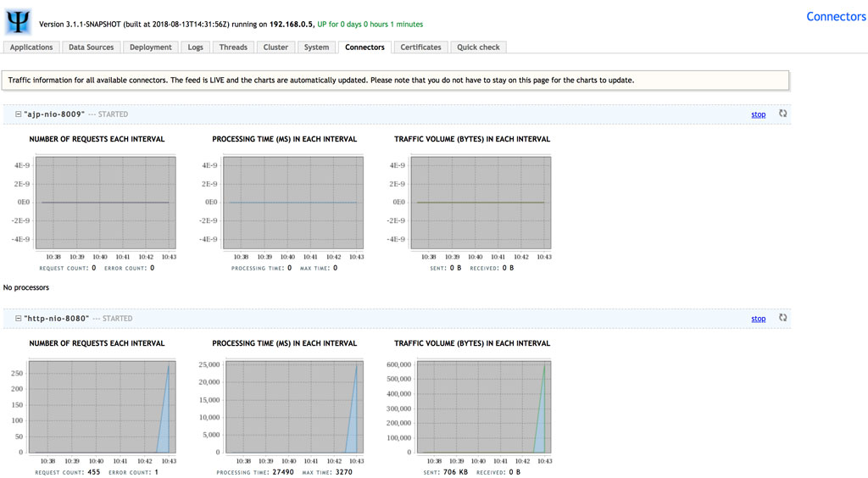Open the System tab
This screenshot has width=868, height=478.
point(316,47)
